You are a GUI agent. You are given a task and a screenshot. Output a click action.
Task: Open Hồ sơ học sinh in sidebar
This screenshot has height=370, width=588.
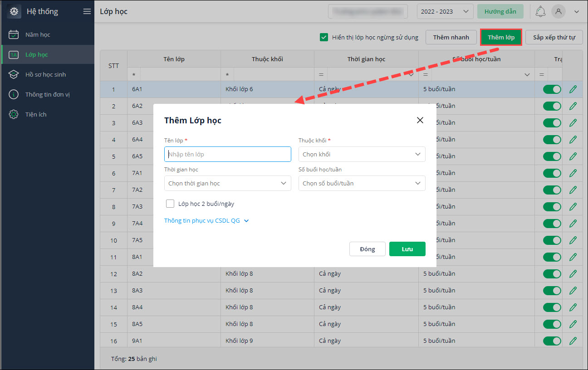(x=45, y=74)
